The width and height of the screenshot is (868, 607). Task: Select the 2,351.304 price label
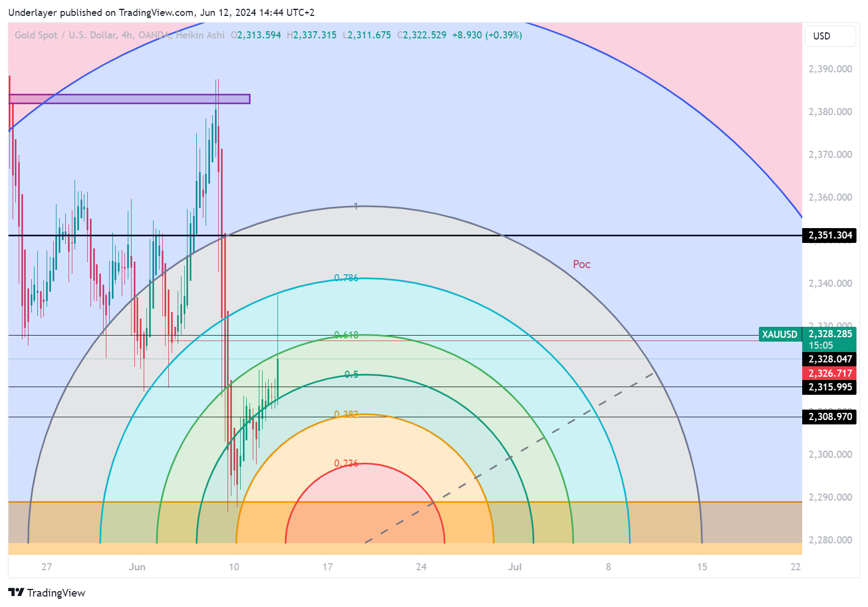click(x=830, y=235)
